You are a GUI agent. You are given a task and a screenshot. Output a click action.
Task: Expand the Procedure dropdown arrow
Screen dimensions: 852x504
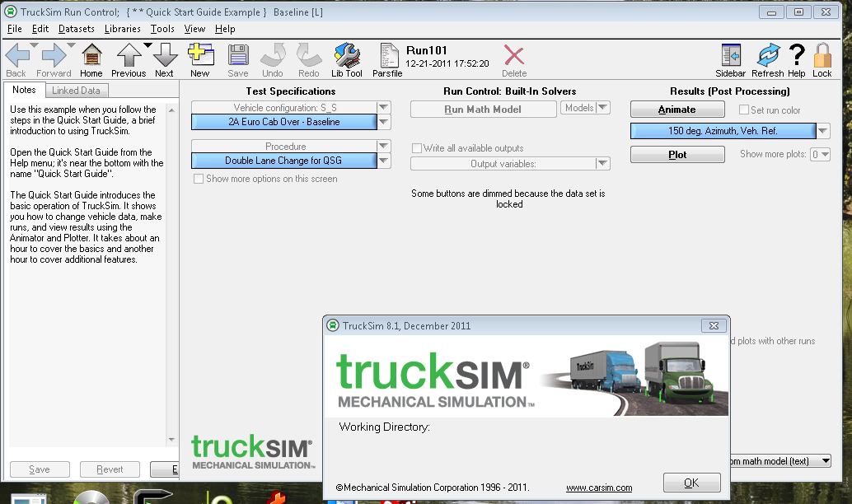point(384,146)
